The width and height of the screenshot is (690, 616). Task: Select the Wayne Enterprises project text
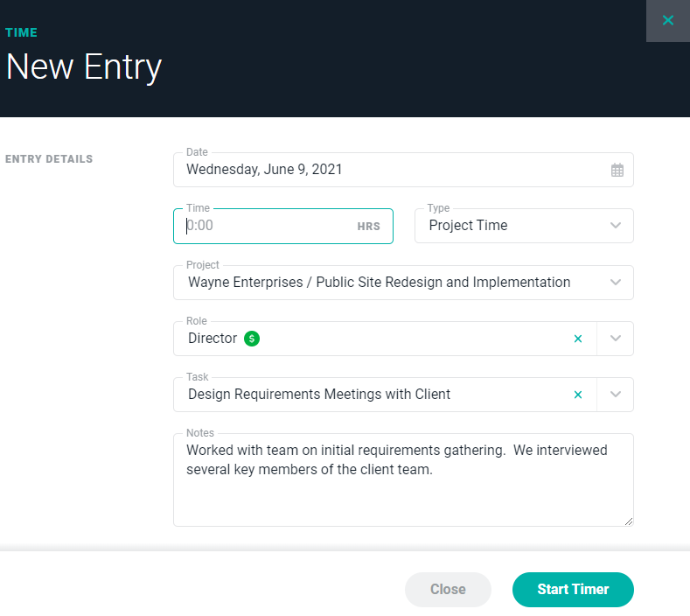click(x=379, y=283)
